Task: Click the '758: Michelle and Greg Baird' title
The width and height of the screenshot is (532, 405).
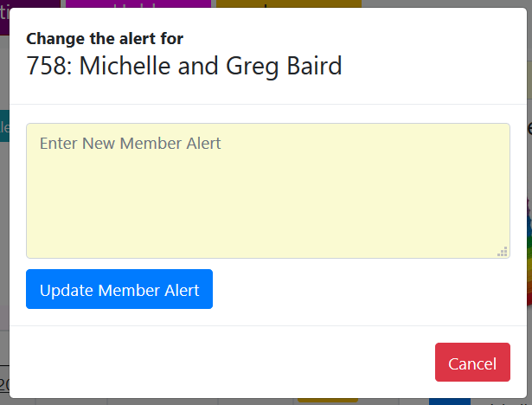Action: tap(184, 66)
